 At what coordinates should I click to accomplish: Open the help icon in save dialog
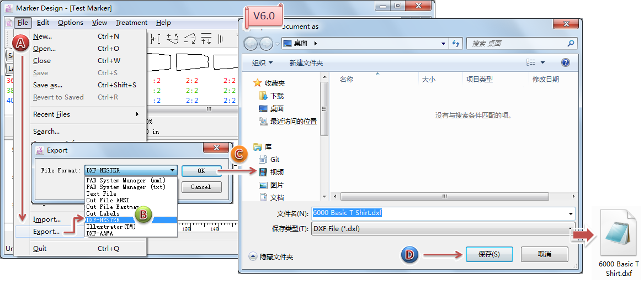(565, 62)
